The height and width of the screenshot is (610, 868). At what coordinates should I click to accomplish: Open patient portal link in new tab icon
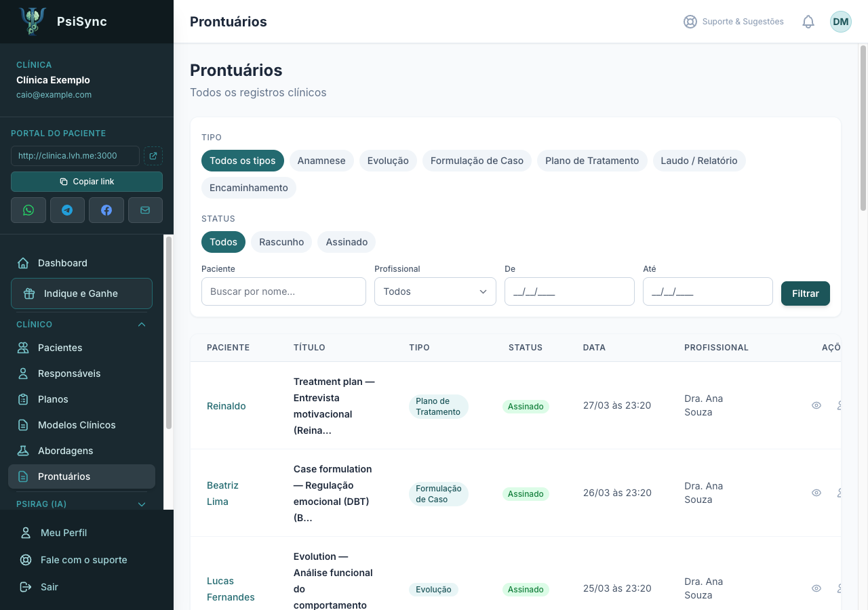point(153,156)
